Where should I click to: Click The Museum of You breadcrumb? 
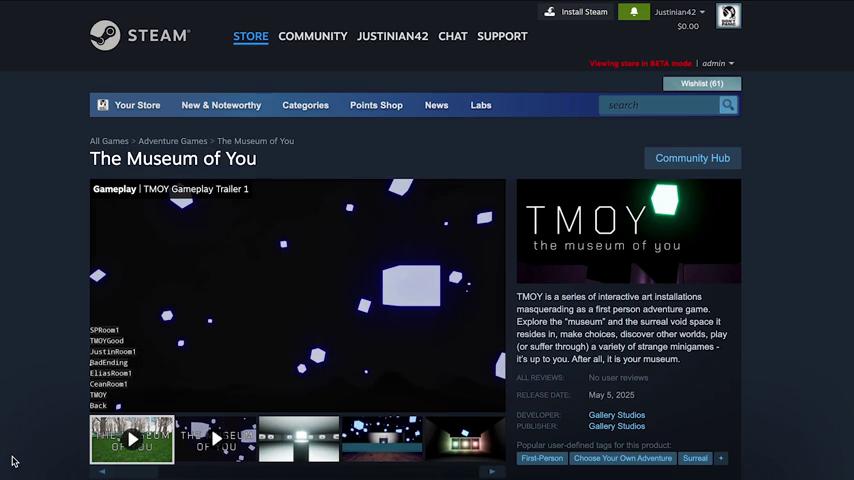pos(255,141)
